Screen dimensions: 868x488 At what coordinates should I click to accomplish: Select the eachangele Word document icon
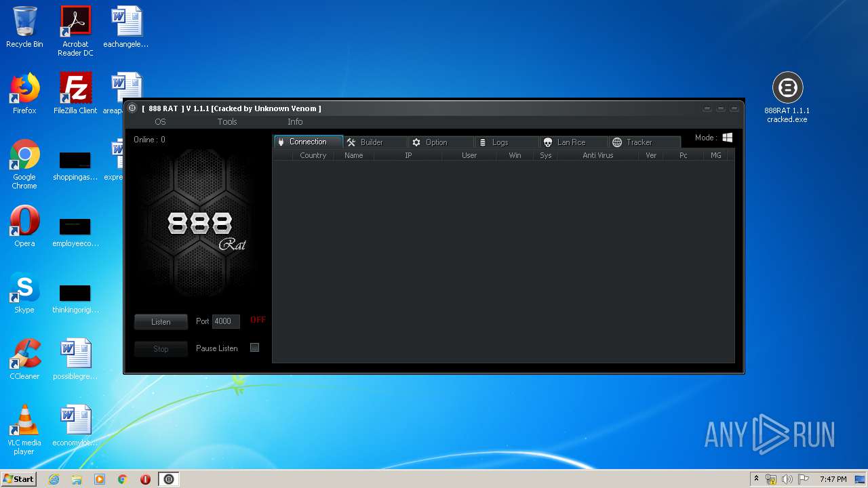click(x=126, y=27)
